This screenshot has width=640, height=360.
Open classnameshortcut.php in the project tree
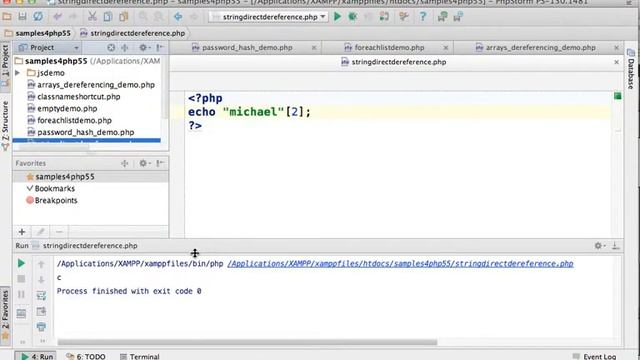click(79, 97)
